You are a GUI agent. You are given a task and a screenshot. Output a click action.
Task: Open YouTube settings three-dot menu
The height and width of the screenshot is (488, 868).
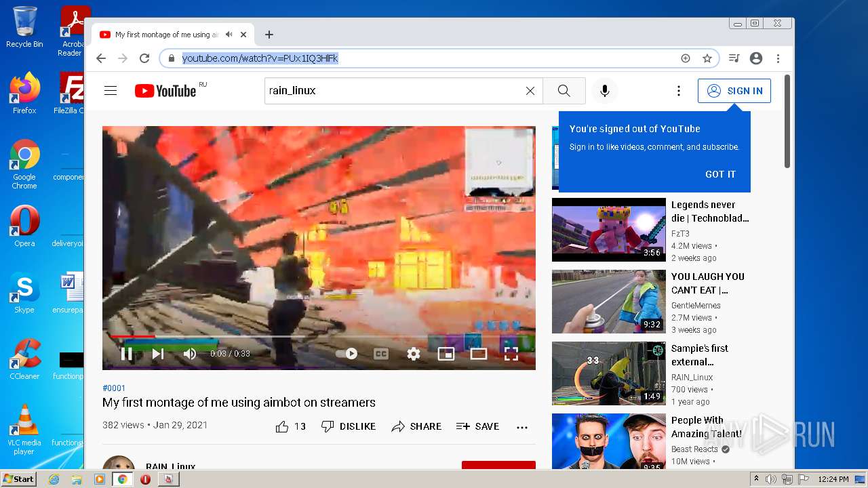tap(679, 91)
